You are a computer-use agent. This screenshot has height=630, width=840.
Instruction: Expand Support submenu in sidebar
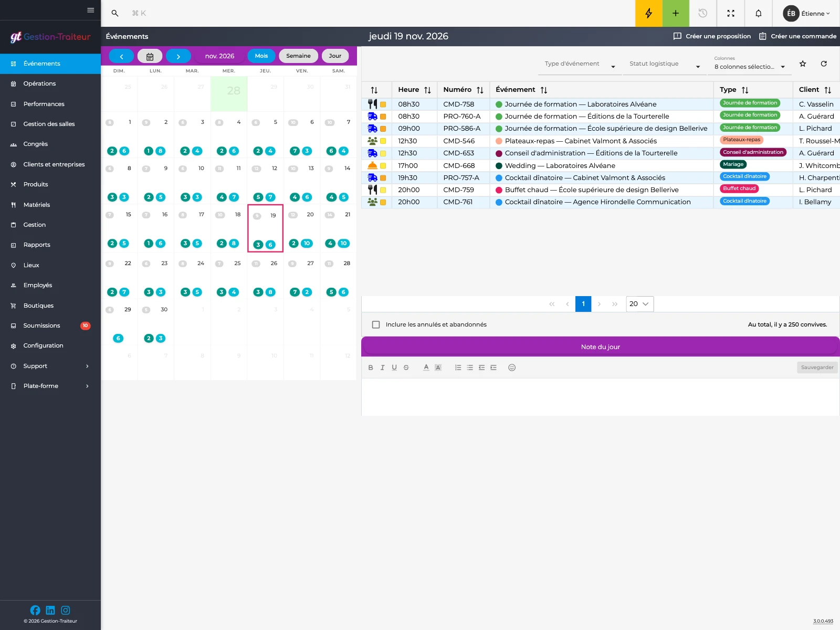click(50, 366)
